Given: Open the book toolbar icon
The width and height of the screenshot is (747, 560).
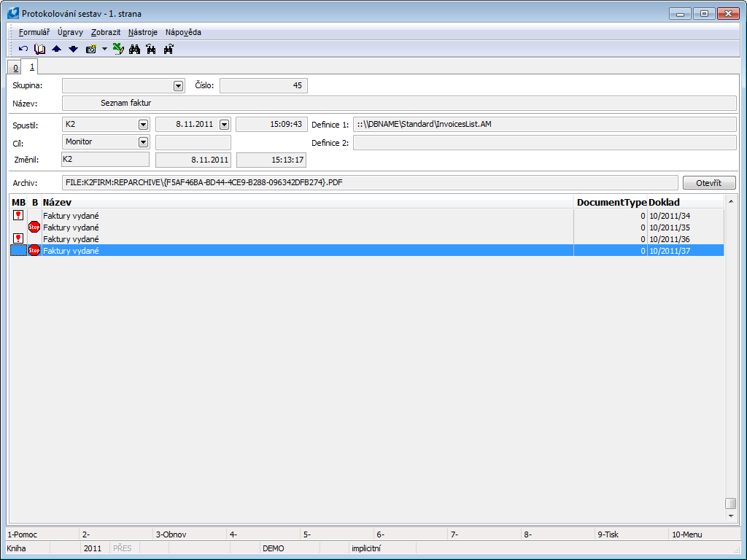Looking at the screenshot, I should coord(40,49).
